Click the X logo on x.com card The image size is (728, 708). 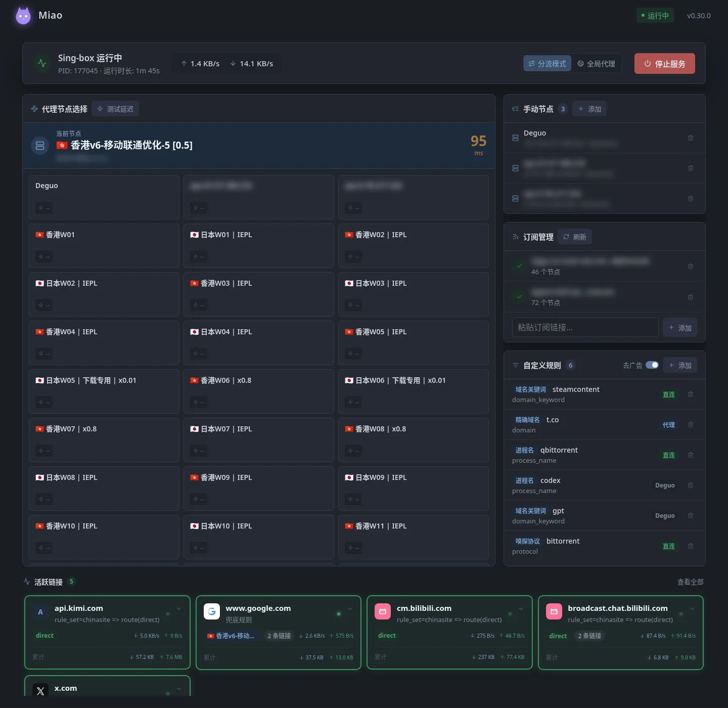coord(40,691)
